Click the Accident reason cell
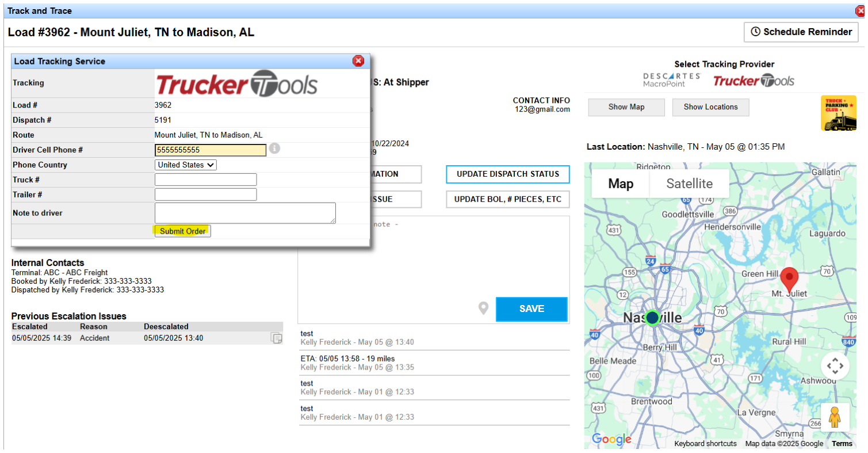The width and height of the screenshot is (868, 453). tap(95, 338)
